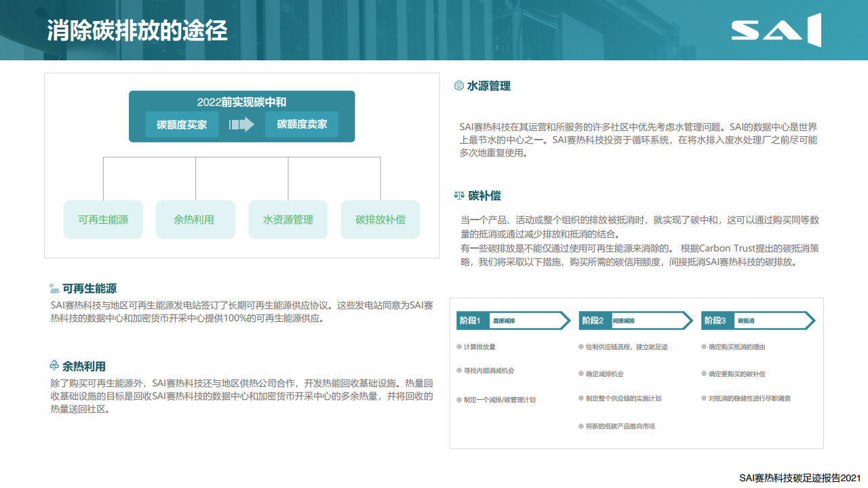Click the arrow between buyer and seller
The height and width of the screenshot is (488, 868).
pyautogui.click(x=241, y=125)
